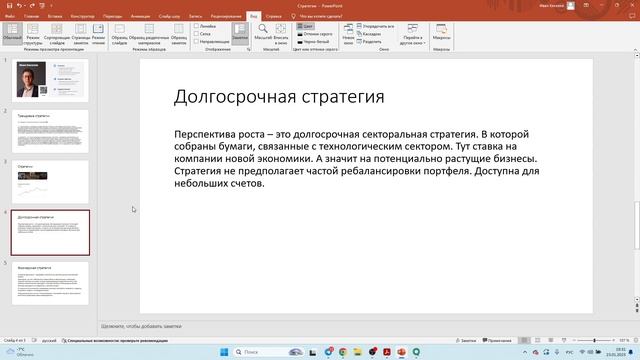Select Color (Цвет) mode
The image size is (640, 360).
pyautogui.click(x=305, y=26)
